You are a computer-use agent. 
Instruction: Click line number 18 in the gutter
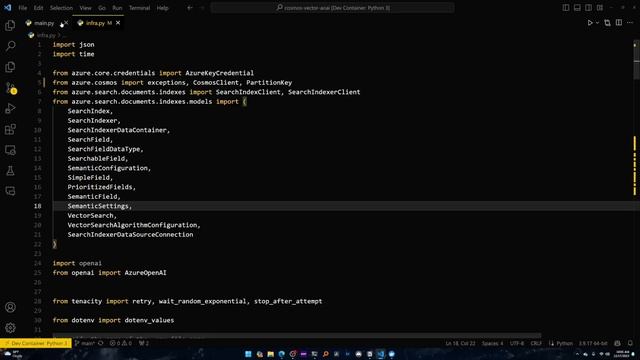click(x=38, y=206)
